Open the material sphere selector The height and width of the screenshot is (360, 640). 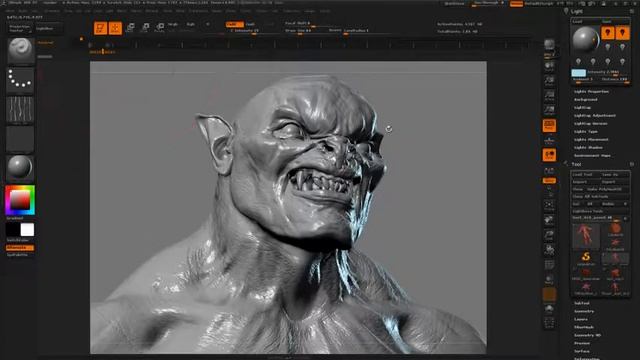pyautogui.click(x=20, y=168)
